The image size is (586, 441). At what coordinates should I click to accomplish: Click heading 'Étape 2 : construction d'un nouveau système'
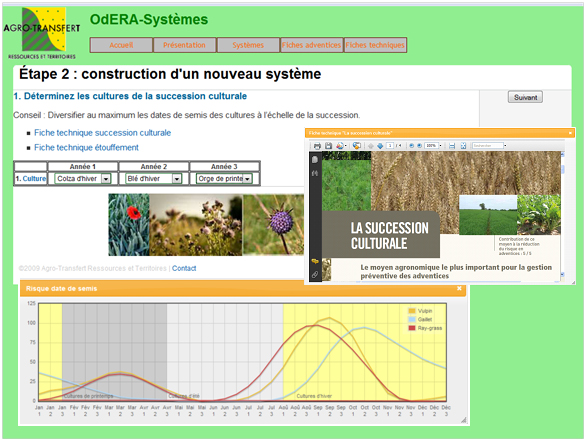[x=170, y=74]
